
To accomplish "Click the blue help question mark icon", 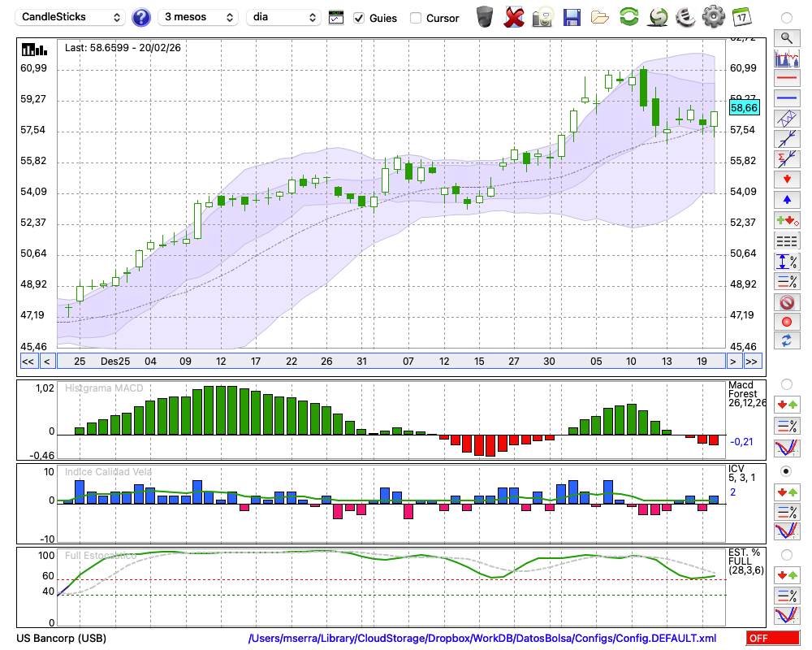I will pos(141,17).
